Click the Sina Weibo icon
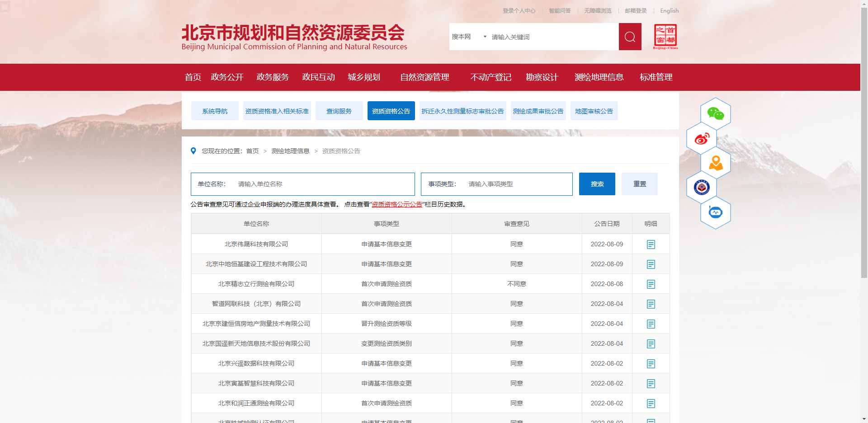This screenshot has height=423, width=868. (x=702, y=138)
